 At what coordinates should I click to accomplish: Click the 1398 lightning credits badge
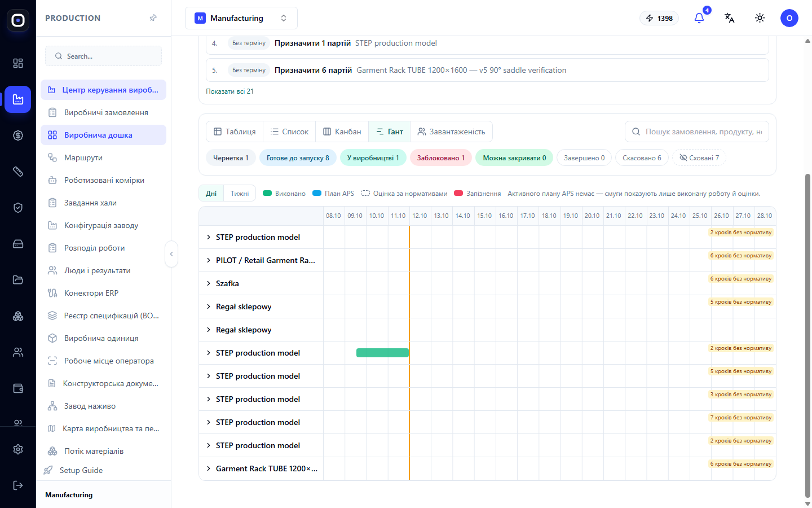[659, 18]
